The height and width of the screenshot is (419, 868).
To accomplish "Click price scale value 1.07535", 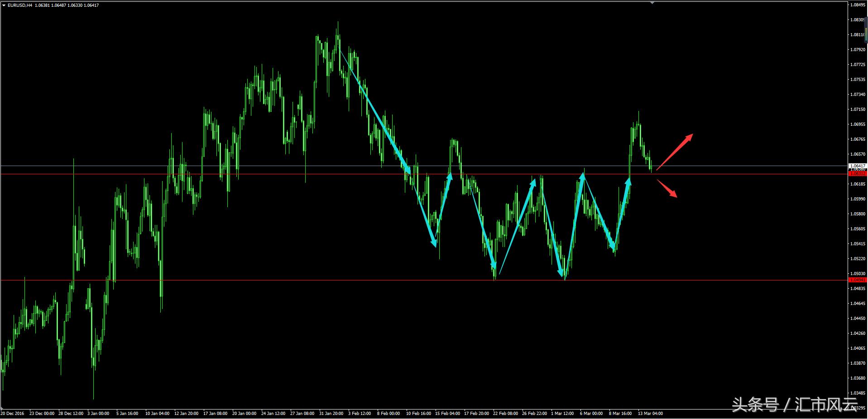I will coord(858,80).
